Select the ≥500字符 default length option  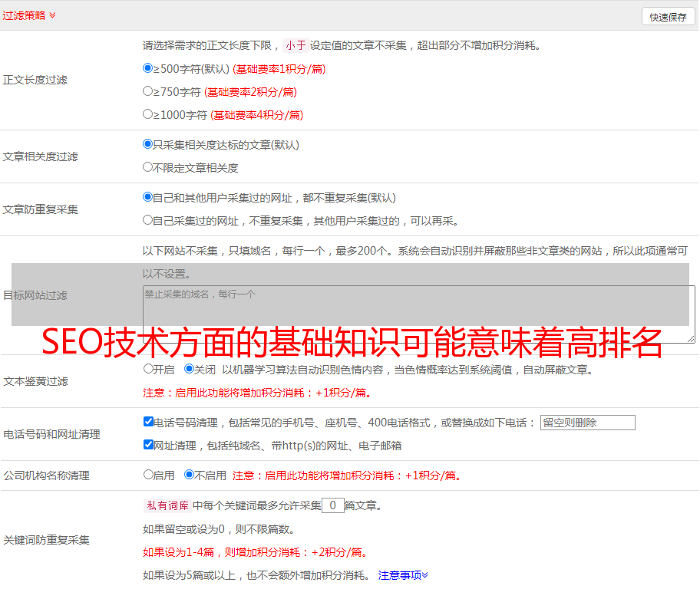coord(148,68)
